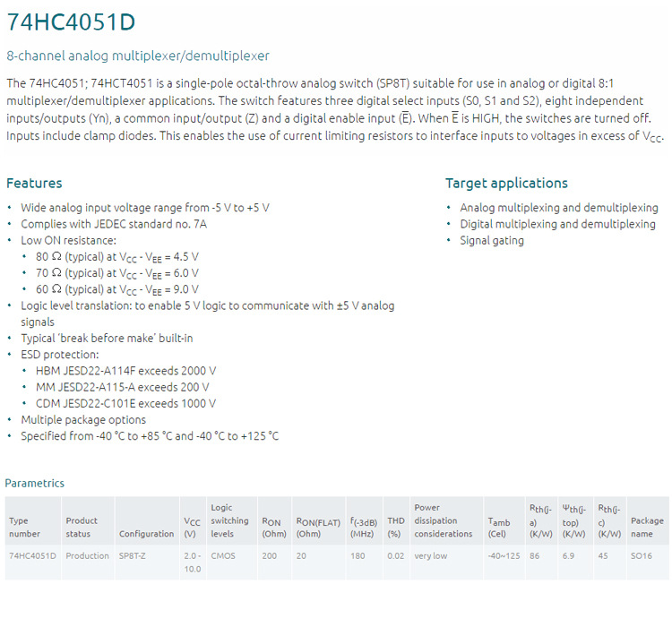Click the Target applications heading
Screen dimensions: 672x627
(x=506, y=183)
